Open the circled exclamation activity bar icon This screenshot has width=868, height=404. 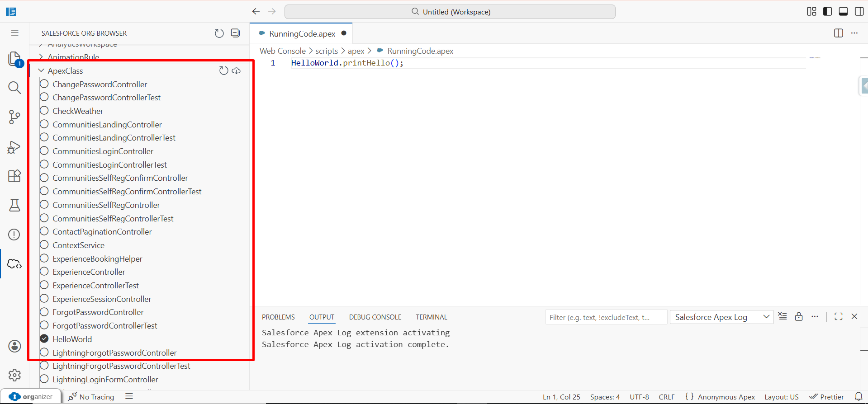tap(14, 235)
